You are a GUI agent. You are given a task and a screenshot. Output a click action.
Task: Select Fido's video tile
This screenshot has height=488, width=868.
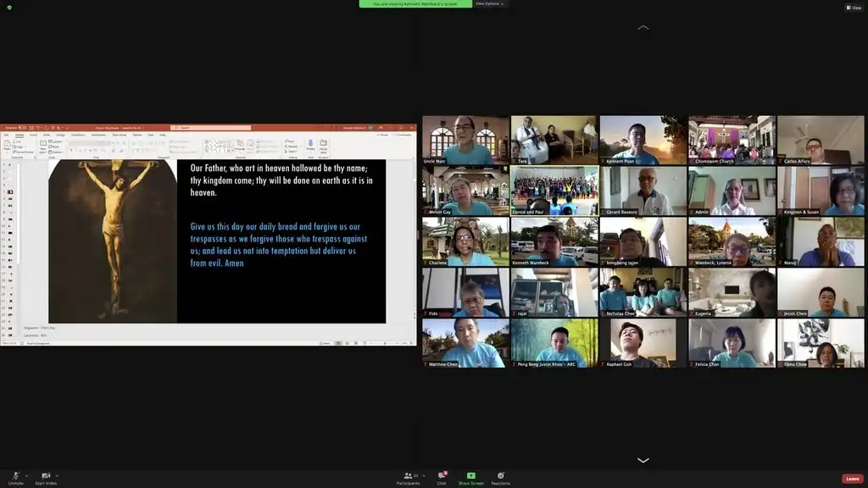(x=465, y=292)
